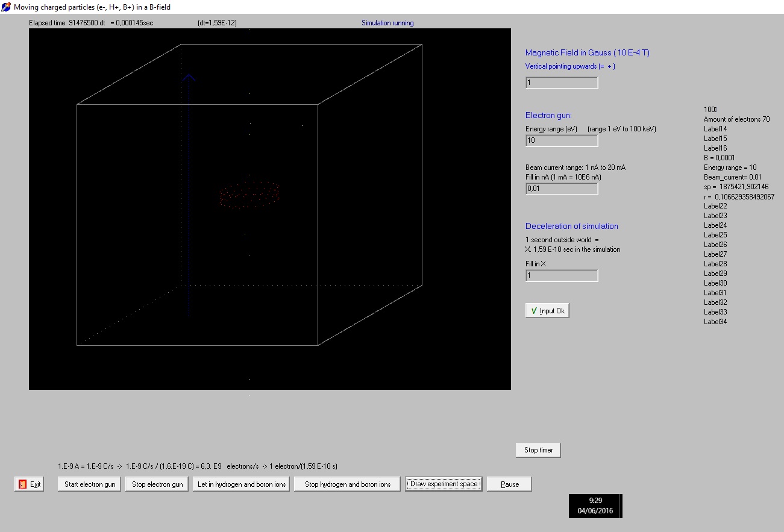Click the blue B-field arrow head
Viewport: 784px width, 532px height.
(x=189, y=77)
